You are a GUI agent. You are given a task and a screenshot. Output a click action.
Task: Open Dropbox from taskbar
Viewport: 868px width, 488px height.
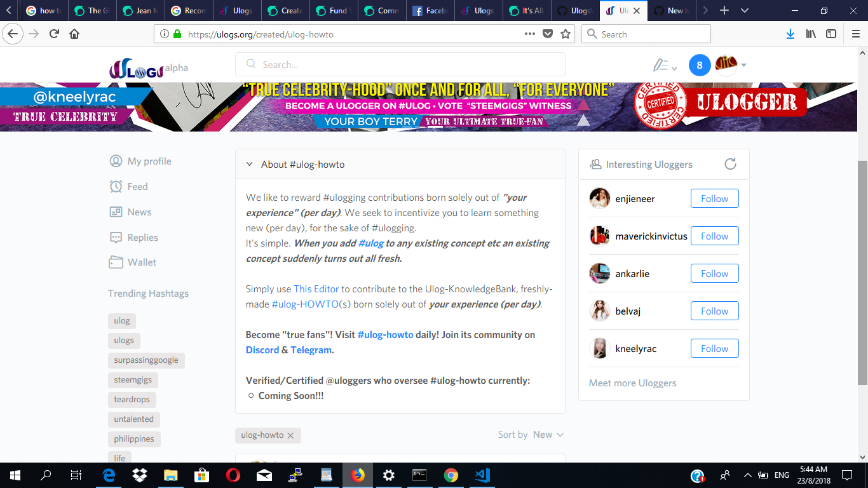click(140, 475)
